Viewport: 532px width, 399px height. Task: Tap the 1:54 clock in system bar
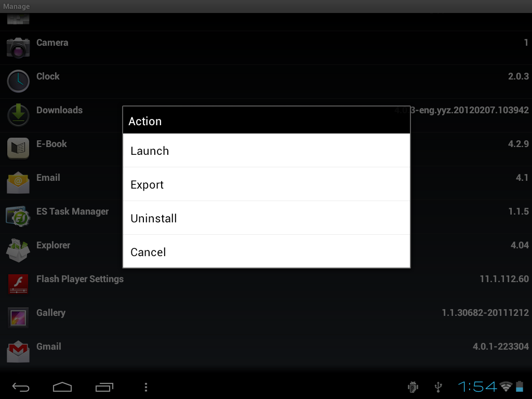point(477,387)
